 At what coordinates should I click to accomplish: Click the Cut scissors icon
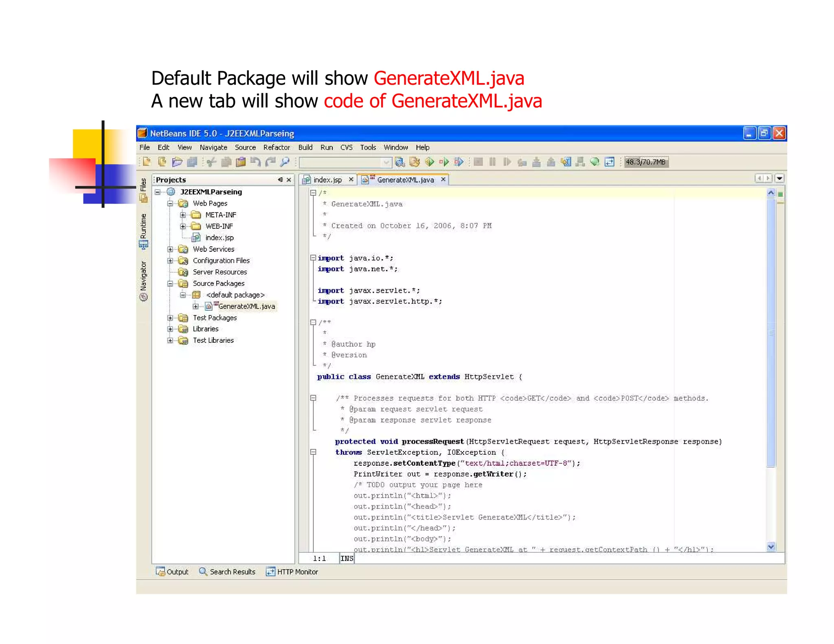click(x=211, y=162)
